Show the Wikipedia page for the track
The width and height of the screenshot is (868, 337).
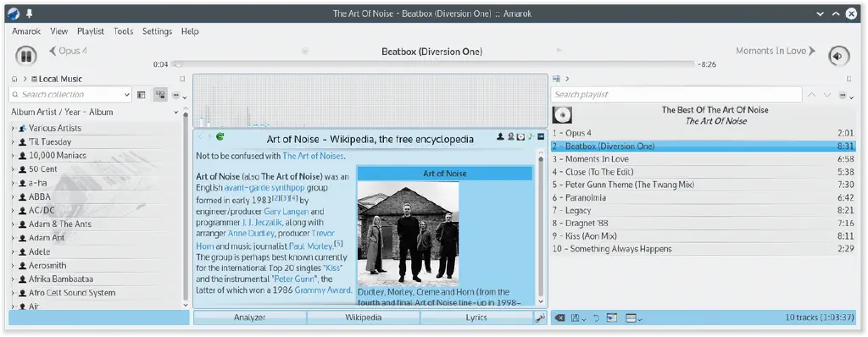click(531, 136)
